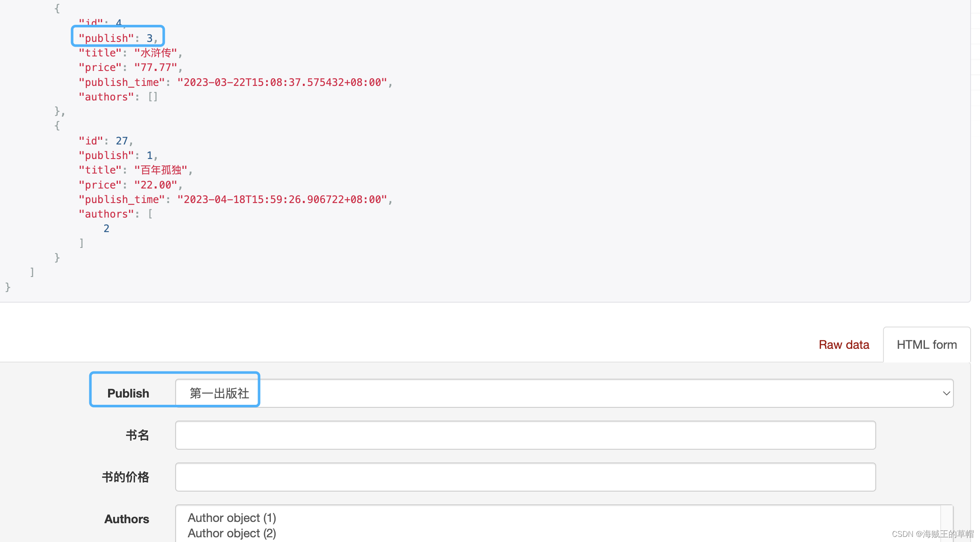Focus the 书的价格 input field
This screenshot has width=980, height=542.
coord(525,477)
